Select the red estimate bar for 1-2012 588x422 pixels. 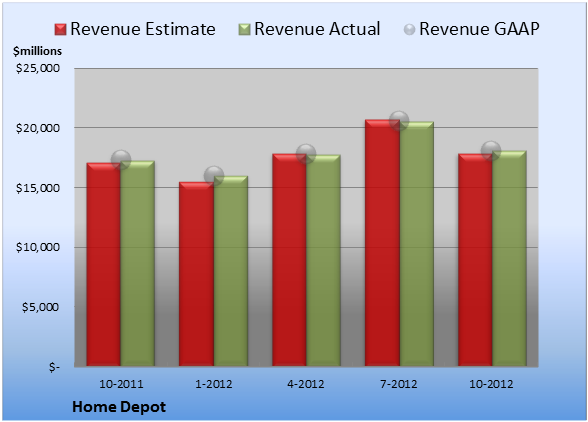point(196,274)
